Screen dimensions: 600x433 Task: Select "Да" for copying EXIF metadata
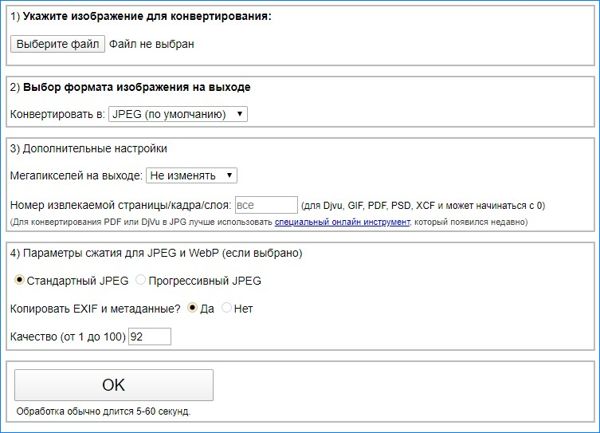192,308
